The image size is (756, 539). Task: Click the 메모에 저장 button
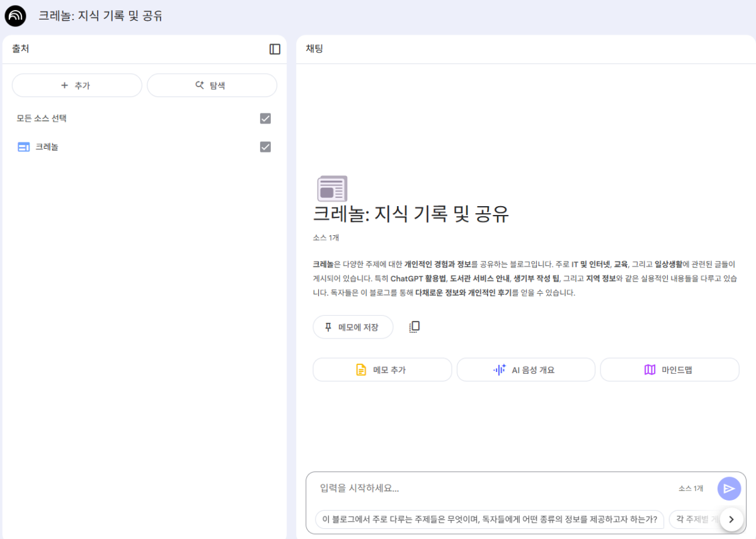coord(353,327)
